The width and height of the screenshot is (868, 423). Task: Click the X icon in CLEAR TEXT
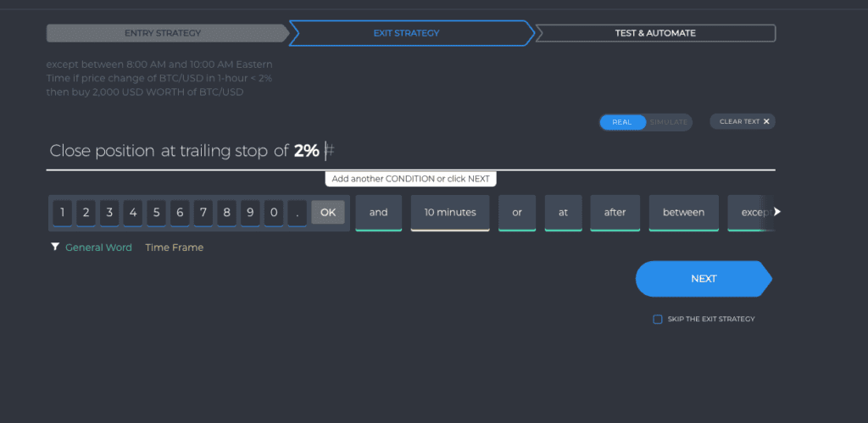(766, 122)
